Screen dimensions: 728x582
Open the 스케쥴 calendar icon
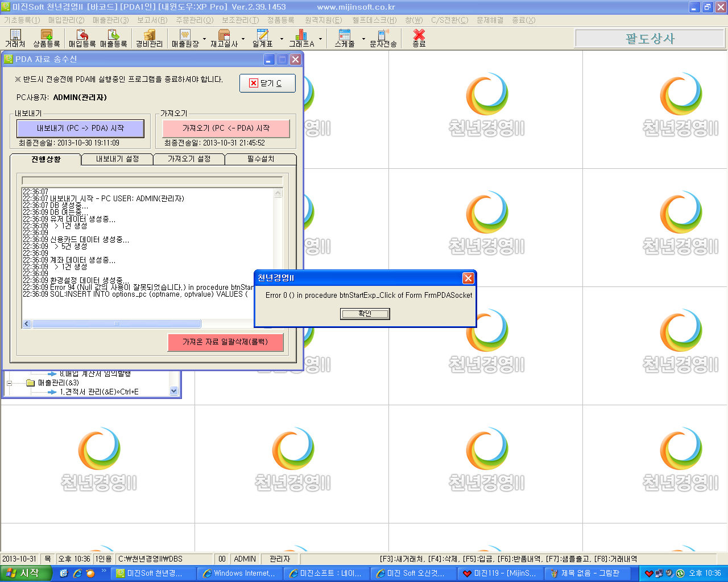pos(345,39)
